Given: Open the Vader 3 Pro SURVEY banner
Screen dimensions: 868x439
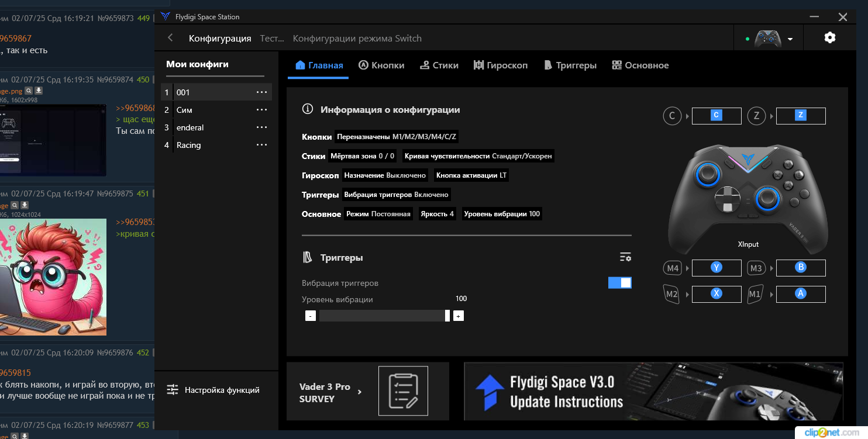Looking at the screenshot, I should (368, 391).
